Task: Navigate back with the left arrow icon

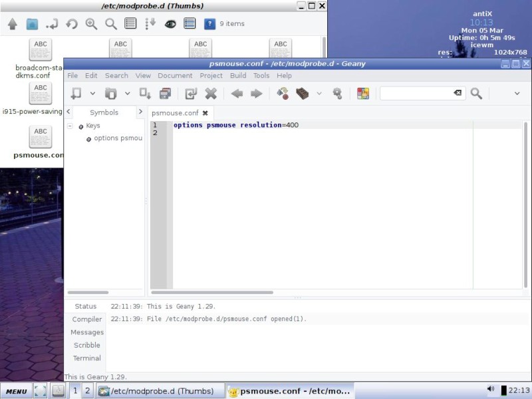Action: tap(237, 93)
